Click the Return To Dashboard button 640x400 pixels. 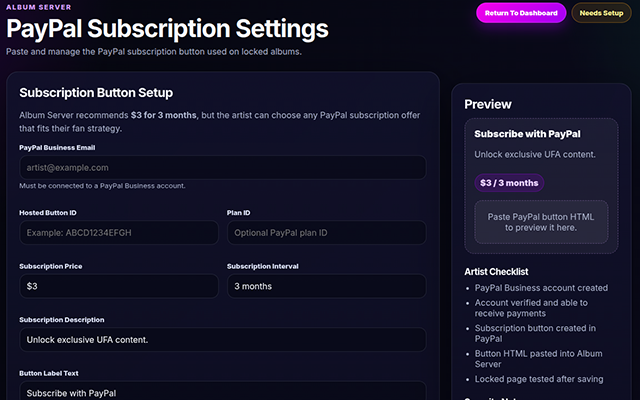pos(521,13)
